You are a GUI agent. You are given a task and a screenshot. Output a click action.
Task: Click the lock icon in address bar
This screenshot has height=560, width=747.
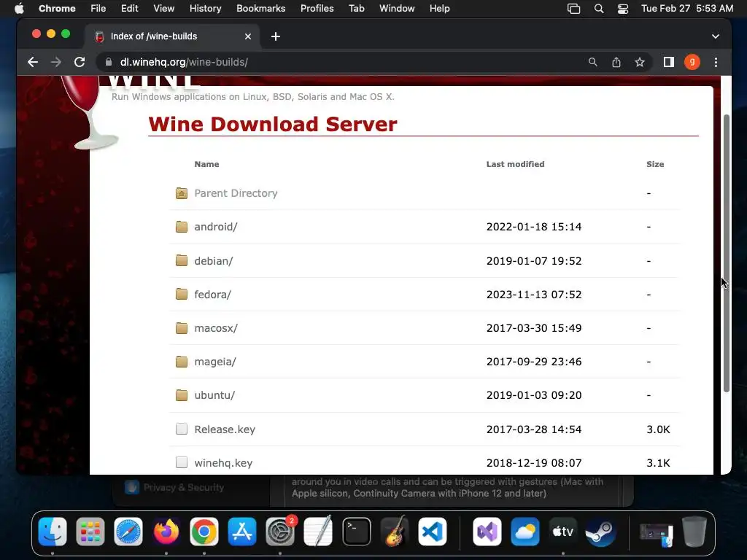(x=109, y=62)
